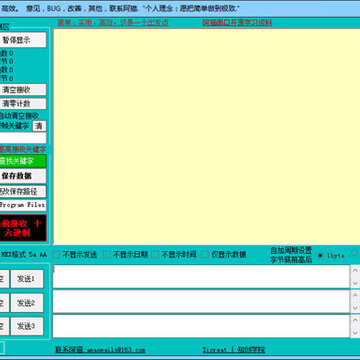The image size is (360, 360).
Task: Click the up arrow of second send box scrollbar
Action: click(355, 295)
